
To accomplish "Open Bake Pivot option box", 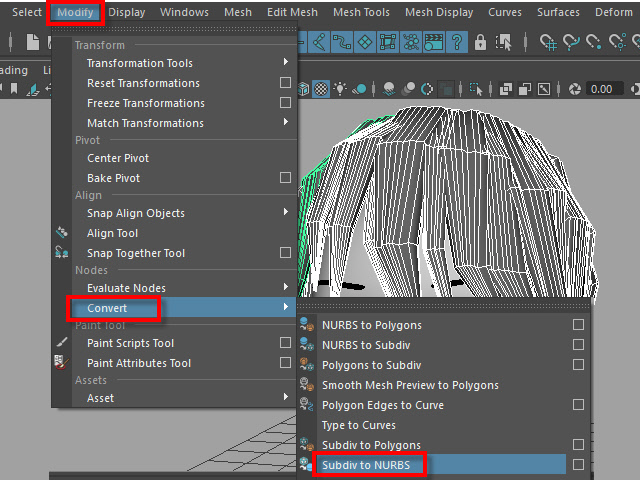I will coord(286,178).
